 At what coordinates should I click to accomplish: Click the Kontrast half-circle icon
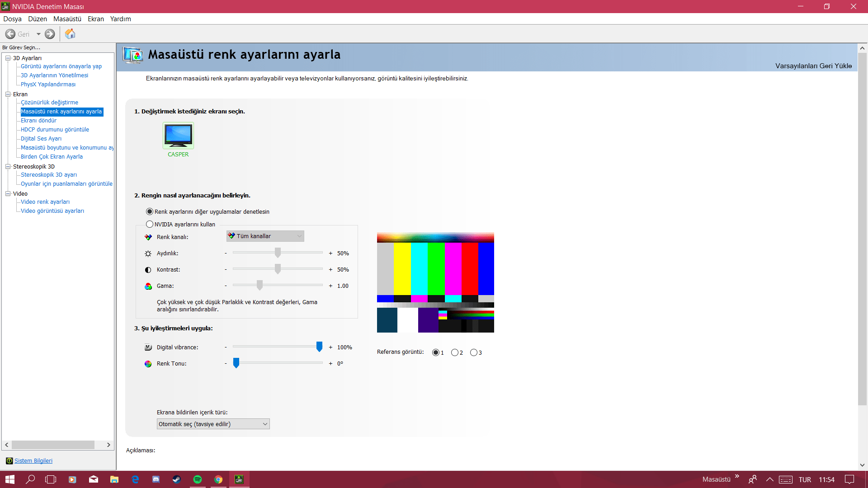tap(148, 270)
